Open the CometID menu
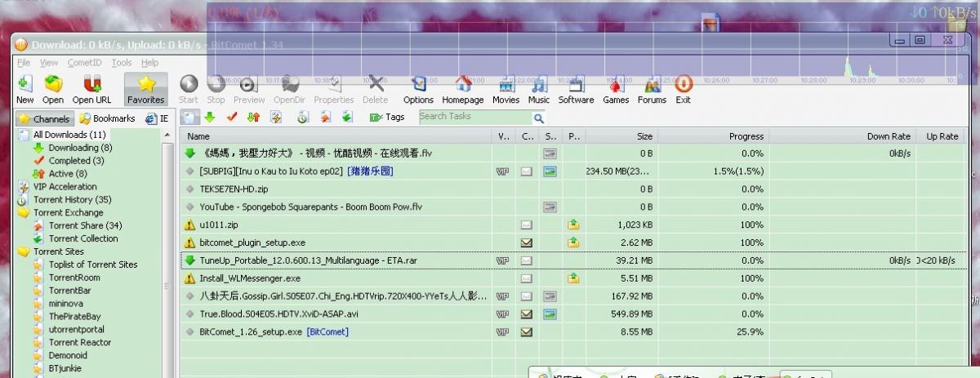 [85, 62]
